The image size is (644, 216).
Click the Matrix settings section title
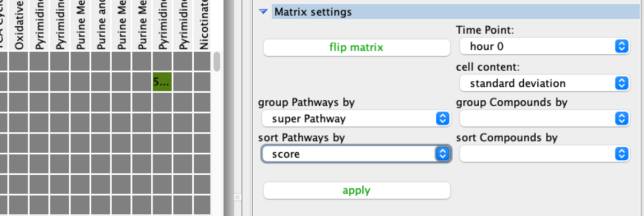pyautogui.click(x=313, y=12)
